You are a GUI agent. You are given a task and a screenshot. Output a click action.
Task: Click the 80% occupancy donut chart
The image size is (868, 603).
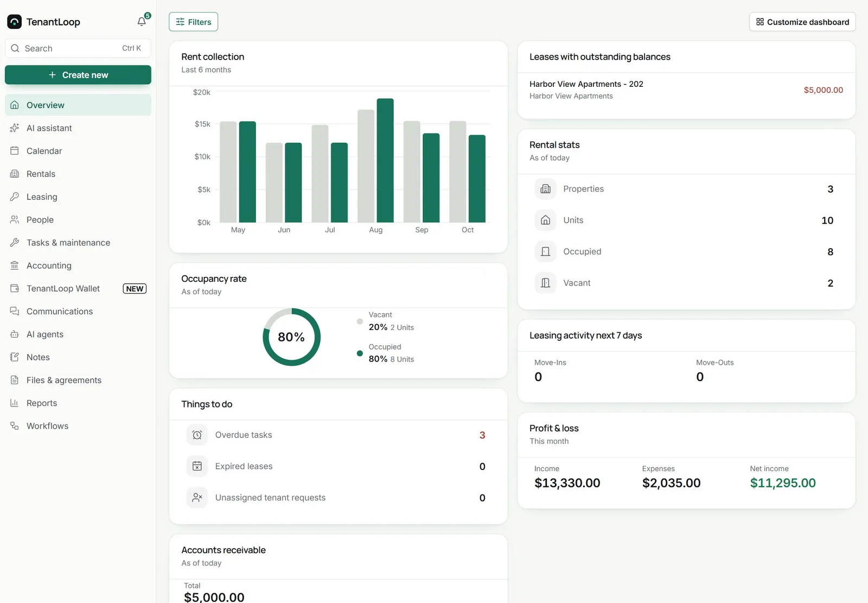(292, 337)
